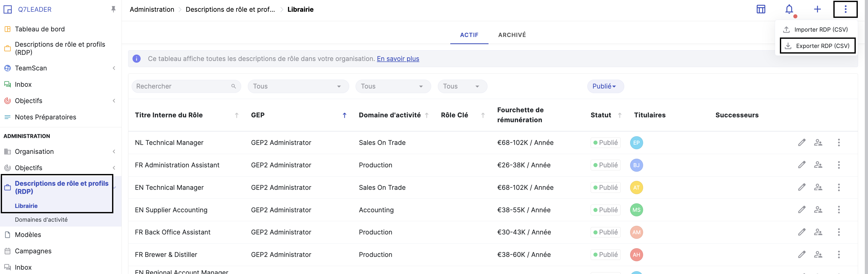868x274 pixels.
Task: Expand the Organisation sidebar section
Action: click(x=114, y=152)
